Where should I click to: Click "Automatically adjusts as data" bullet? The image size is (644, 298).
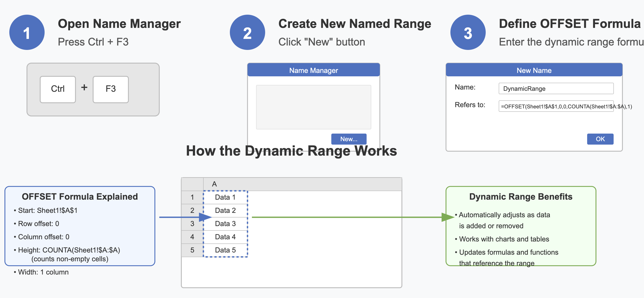coord(503,215)
